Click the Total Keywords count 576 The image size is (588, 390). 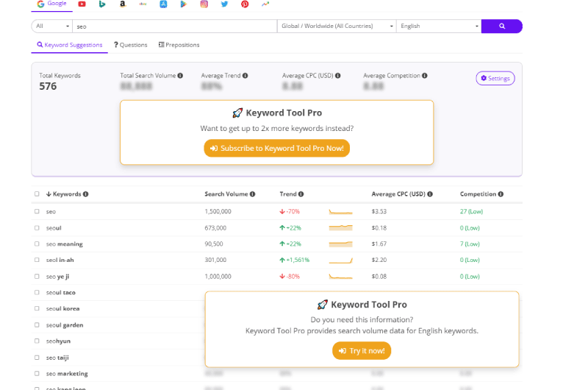tap(48, 86)
